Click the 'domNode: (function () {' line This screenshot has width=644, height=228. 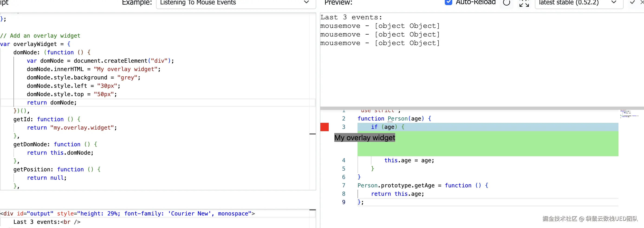click(52, 52)
